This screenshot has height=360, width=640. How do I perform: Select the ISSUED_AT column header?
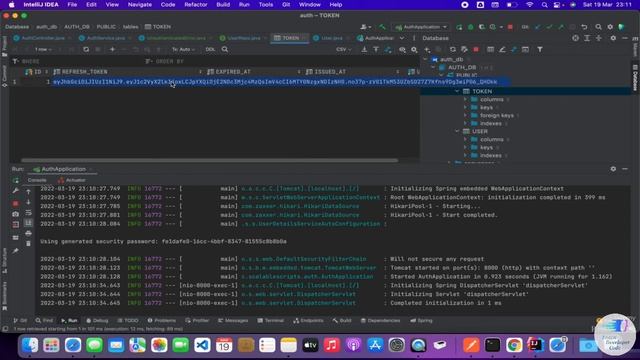point(353,72)
